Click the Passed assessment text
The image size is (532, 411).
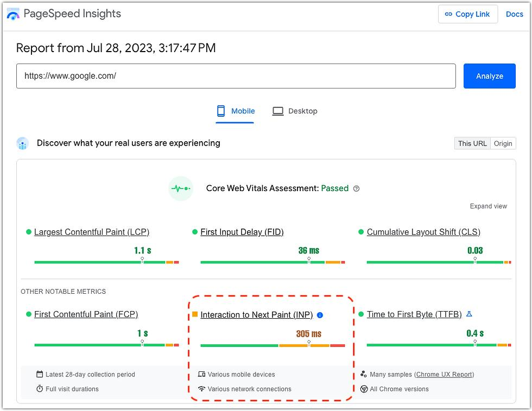pyautogui.click(x=334, y=188)
